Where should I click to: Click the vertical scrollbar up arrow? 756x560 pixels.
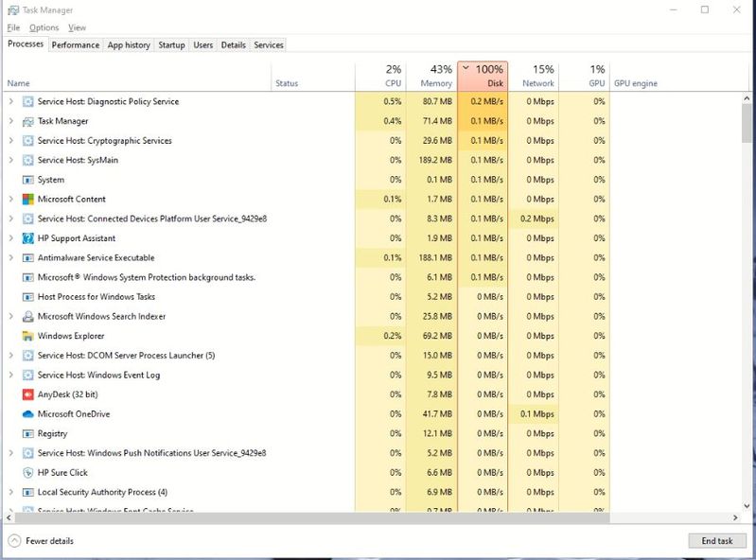[747, 98]
